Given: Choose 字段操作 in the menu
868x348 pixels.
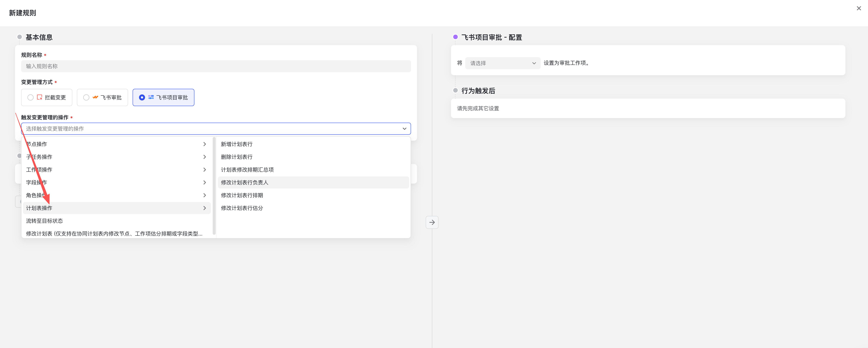Looking at the screenshot, I should pyautogui.click(x=117, y=182).
